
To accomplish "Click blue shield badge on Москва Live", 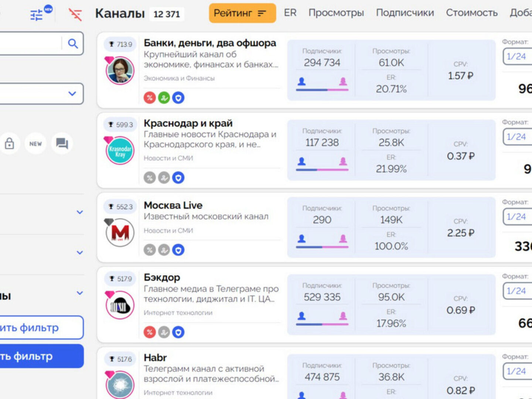I will (178, 250).
